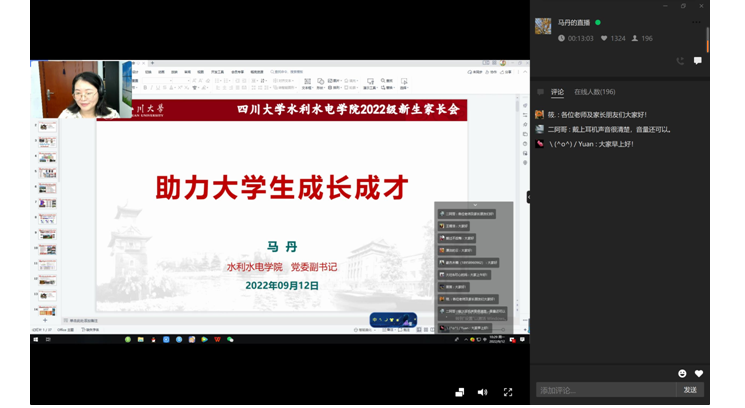Click the picture-in-picture mini window icon
Screen dimensions: 745x408
tap(459, 392)
